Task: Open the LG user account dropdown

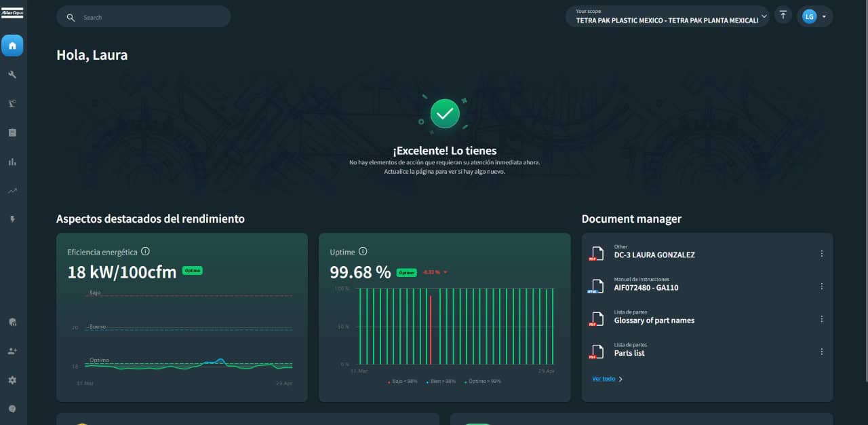Action: (814, 16)
